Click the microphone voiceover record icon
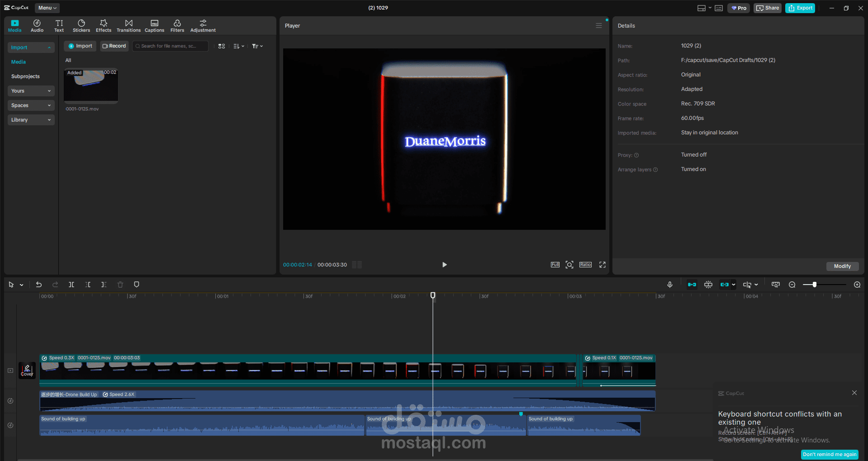The height and width of the screenshot is (461, 868). pyautogui.click(x=670, y=285)
